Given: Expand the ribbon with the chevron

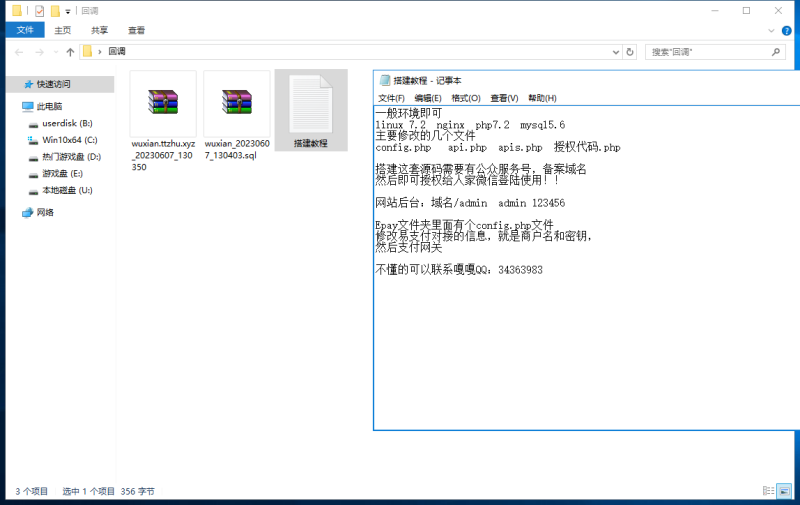Looking at the screenshot, I should click(x=773, y=30).
